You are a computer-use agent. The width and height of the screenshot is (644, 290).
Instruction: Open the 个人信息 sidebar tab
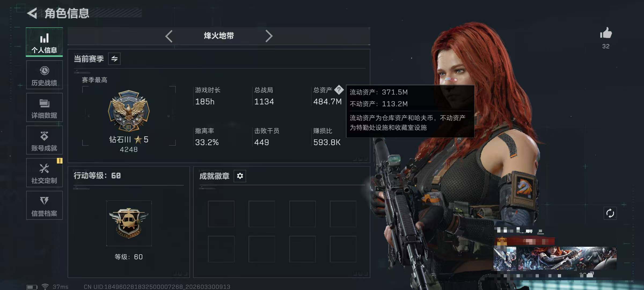tap(44, 42)
